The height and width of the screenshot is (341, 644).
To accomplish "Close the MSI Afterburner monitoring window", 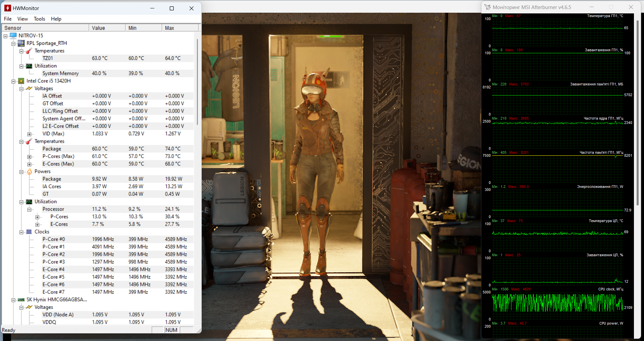I will (x=631, y=7).
